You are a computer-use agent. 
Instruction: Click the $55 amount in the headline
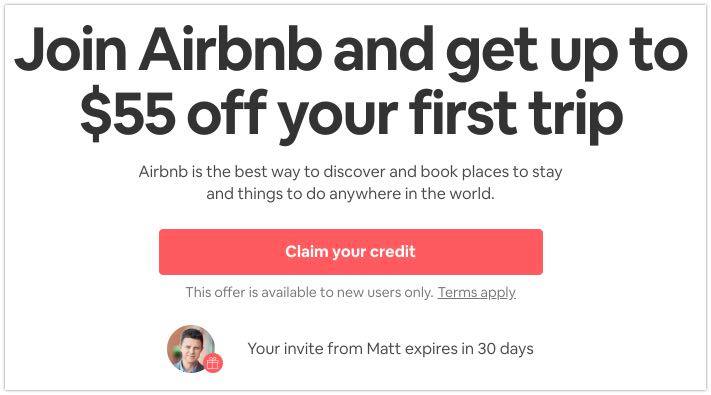[128, 113]
